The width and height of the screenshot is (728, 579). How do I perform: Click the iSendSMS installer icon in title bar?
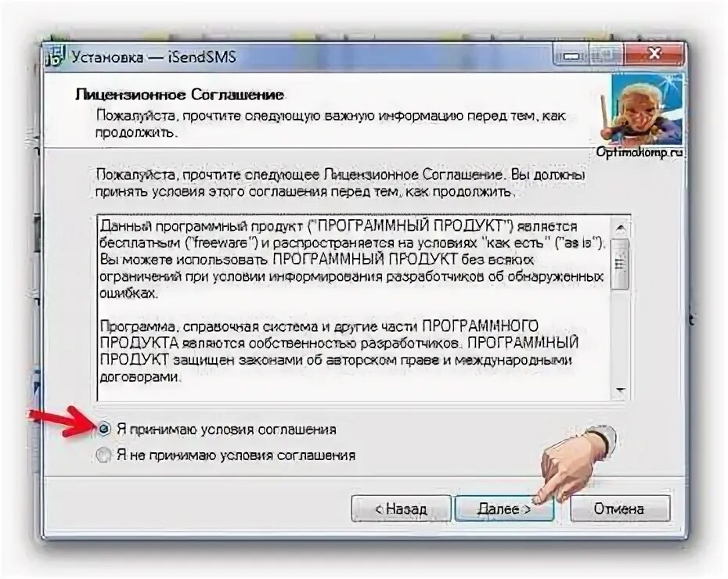pos(55,56)
